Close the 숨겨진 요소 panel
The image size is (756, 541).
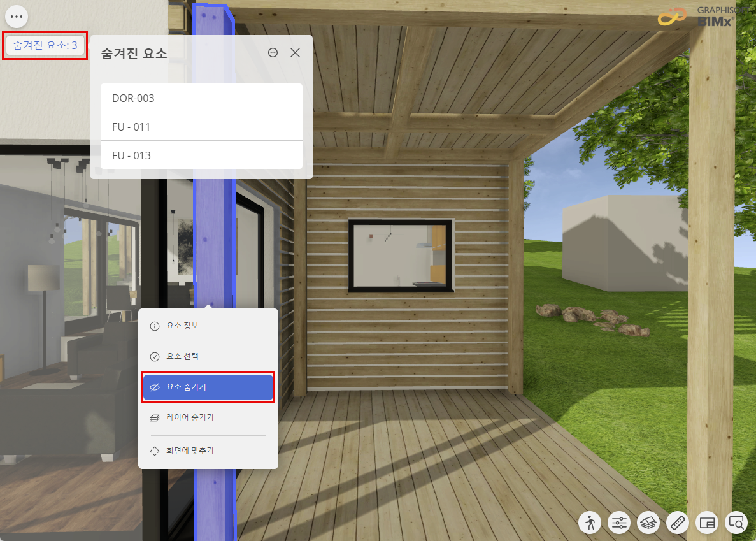[295, 52]
